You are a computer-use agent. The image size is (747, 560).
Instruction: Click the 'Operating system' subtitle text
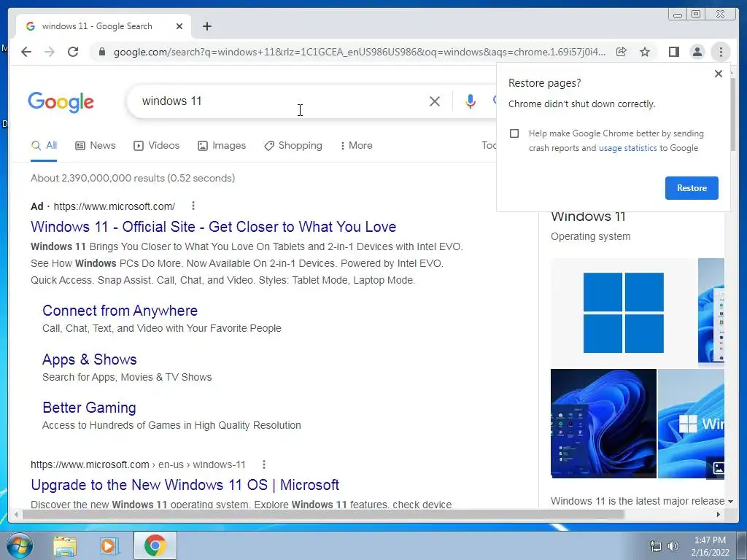(591, 237)
